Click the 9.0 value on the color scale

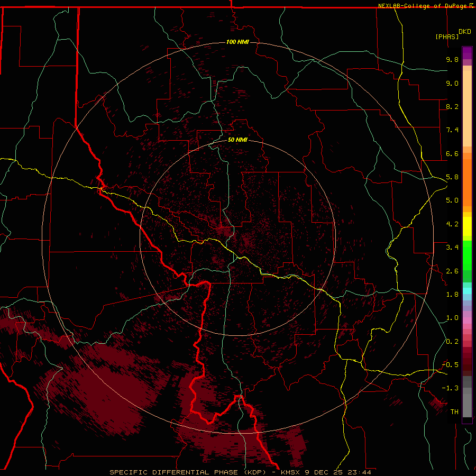(452, 83)
